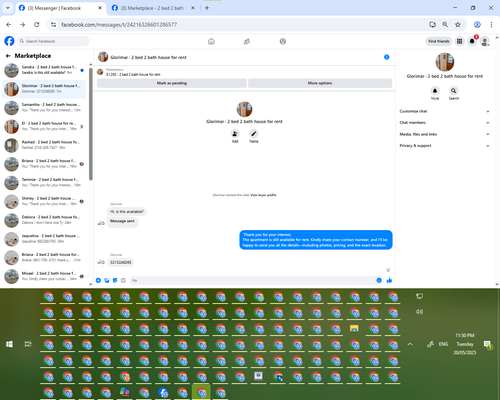The image size is (500, 400).
Task: Open the $1,250 listing link in chat header
Action: [133, 74]
